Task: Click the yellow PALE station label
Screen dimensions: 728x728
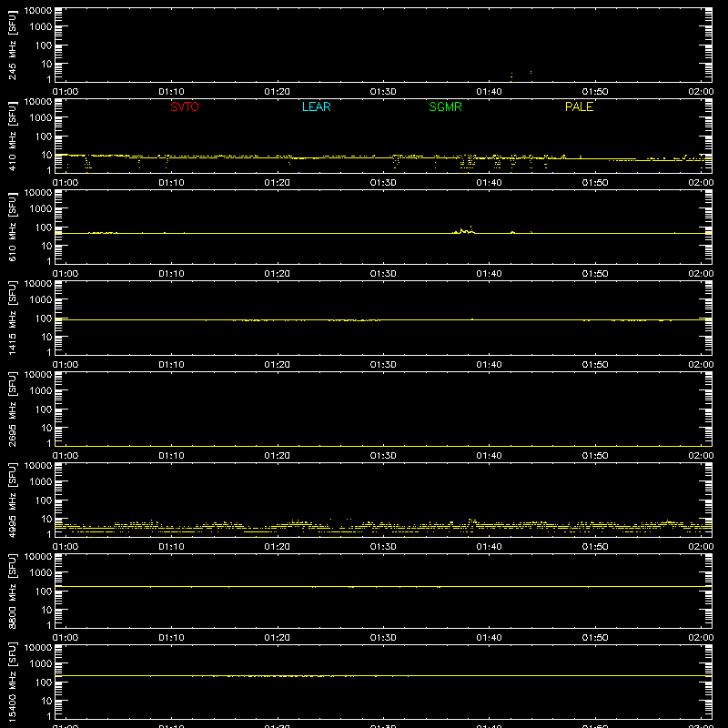Action: click(579, 106)
